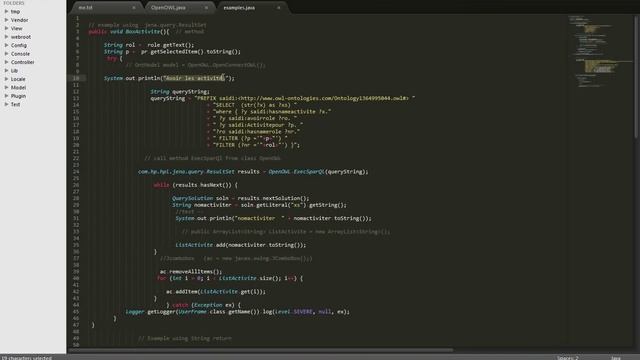This screenshot has width=640, height=360.
Task: Switch to the examples.java tab
Action: coord(239,8)
